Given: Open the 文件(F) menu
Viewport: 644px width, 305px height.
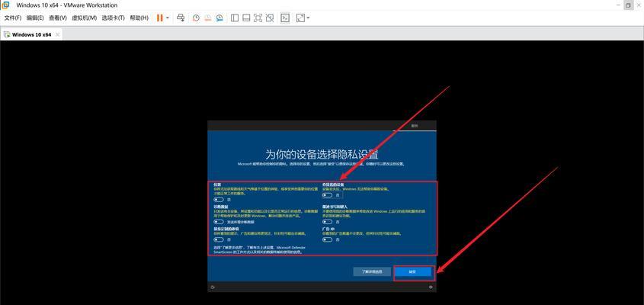Looking at the screenshot, I should click(13, 18).
